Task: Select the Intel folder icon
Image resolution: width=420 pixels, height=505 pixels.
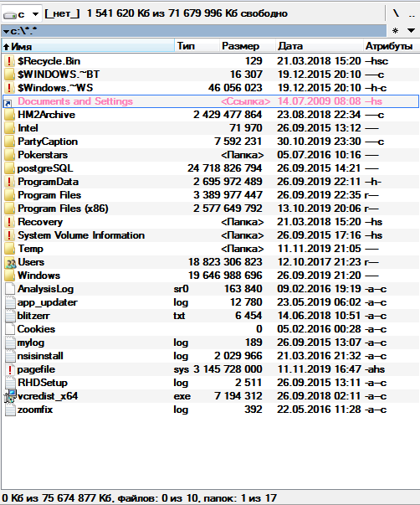Action: pyautogui.click(x=10, y=128)
